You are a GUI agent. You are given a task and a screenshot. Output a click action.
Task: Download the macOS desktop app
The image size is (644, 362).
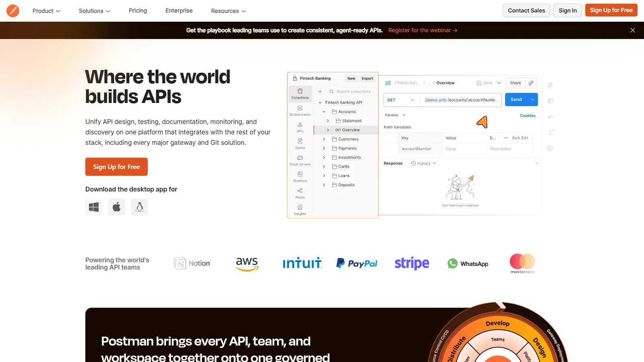click(x=117, y=207)
